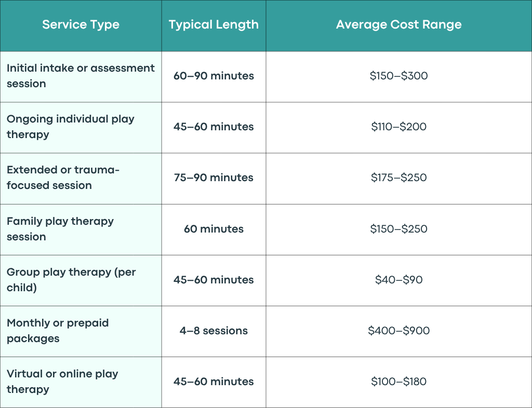Viewport: 532px width, 408px height.
Task: Click the Monthly or prepaid packages cell
Action: point(81,331)
